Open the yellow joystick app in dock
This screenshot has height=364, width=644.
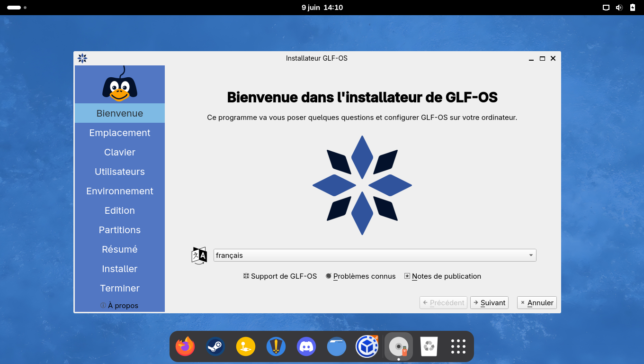click(246, 346)
